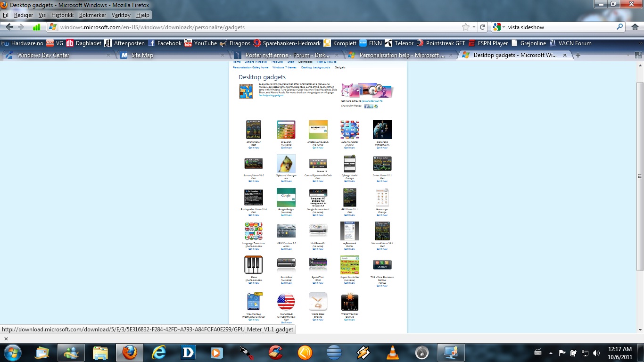Image resolution: width=644 pixels, height=362 pixels.
Task: Go to Windows 7 themes link
Action: point(284,67)
